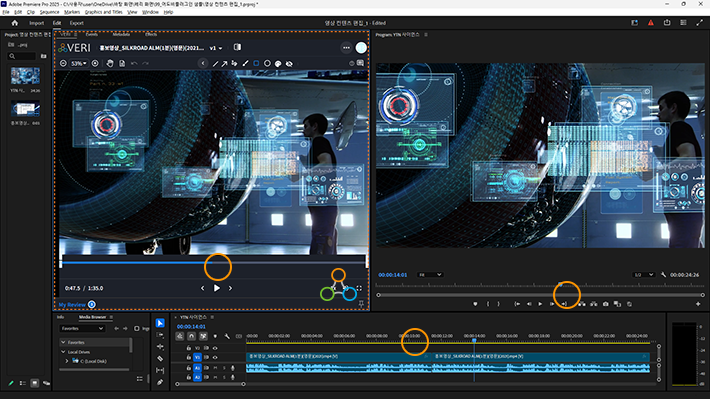Click the Export workspace button
The height and width of the screenshot is (399, 710).
point(77,23)
